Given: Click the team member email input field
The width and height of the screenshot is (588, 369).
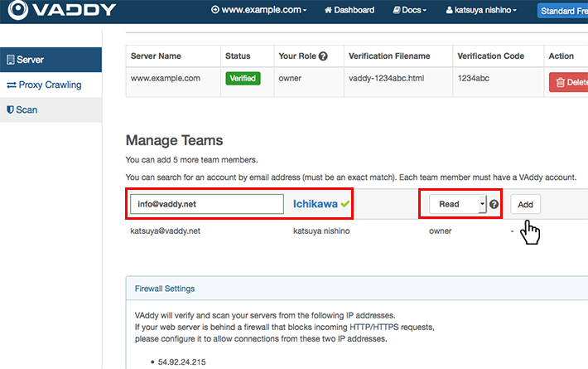Looking at the screenshot, I should pos(207,204).
